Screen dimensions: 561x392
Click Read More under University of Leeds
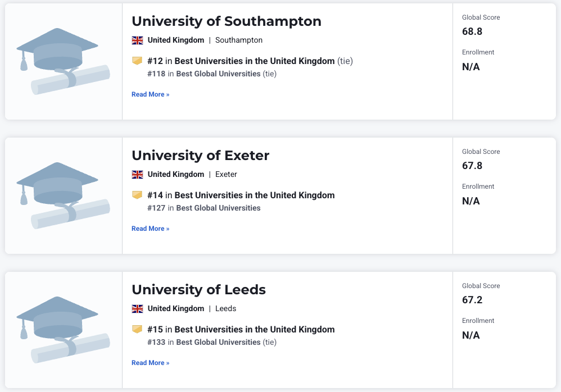coord(150,363)
